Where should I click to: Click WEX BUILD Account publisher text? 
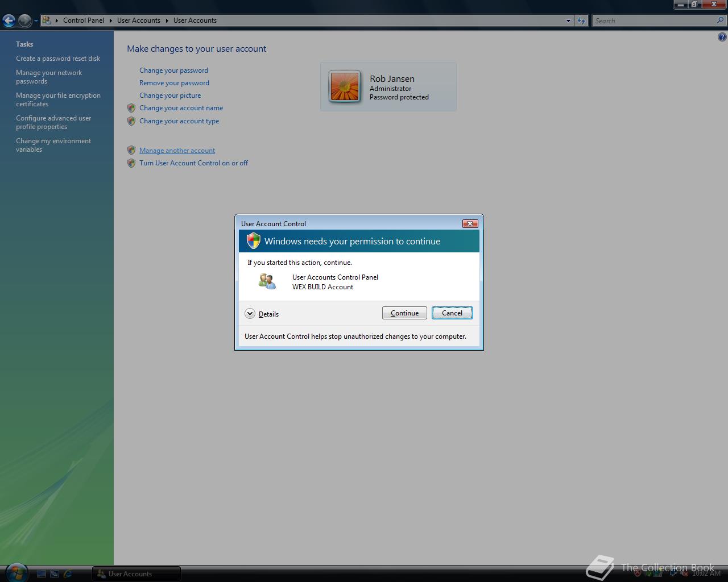[x=322, y=287]
